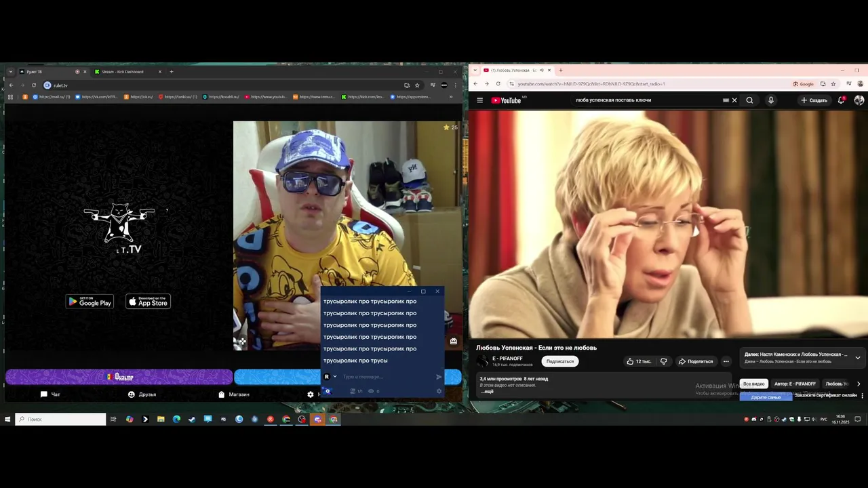Open the E - PIFANOFF channel link
Image resolution: width=868 pixels, height=488 pixels.
507,359
